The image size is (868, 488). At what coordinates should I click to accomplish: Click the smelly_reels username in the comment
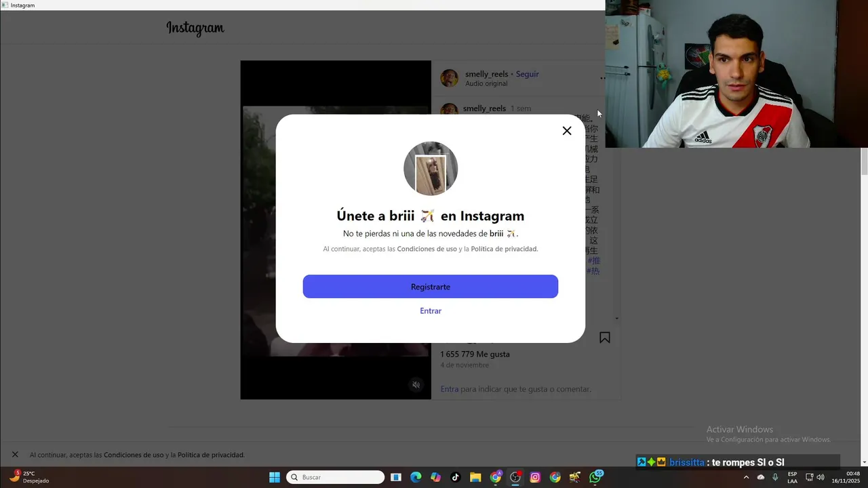click(x=484, y=108)
